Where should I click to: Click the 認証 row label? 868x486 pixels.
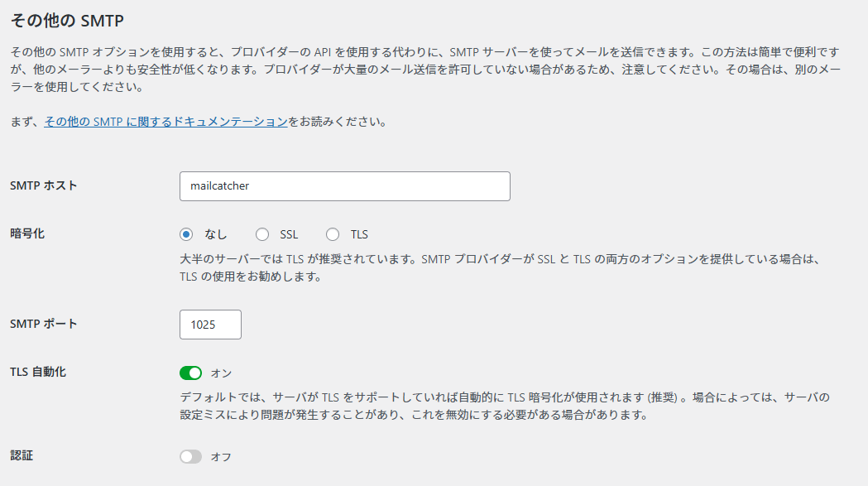pos(22,455)
